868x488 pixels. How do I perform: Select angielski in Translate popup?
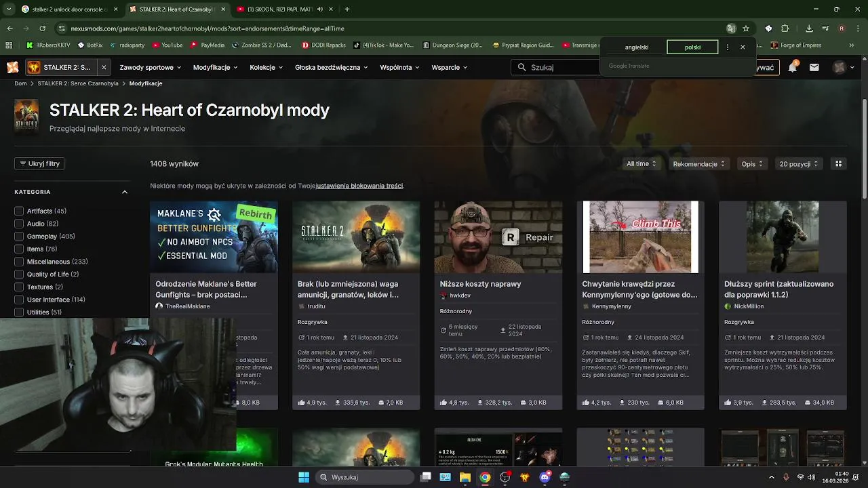(637, 47)
